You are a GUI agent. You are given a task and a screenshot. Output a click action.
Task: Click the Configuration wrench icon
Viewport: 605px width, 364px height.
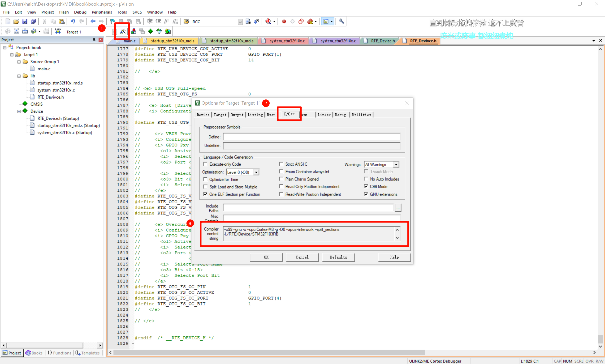coord(341,21)
